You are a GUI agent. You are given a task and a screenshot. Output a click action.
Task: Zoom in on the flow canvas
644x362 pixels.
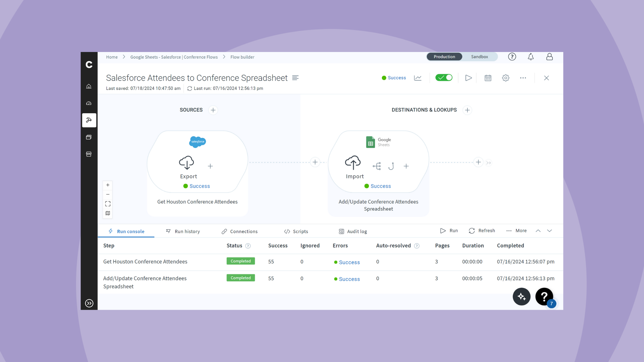[x=108, y=185]
